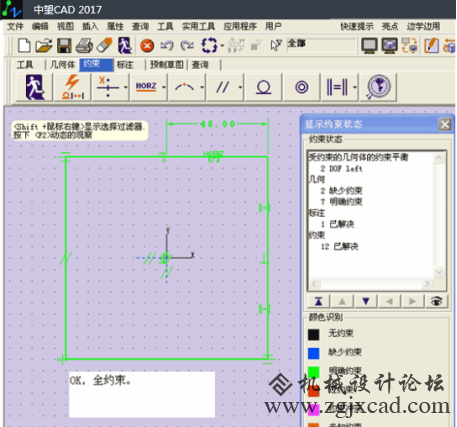Switch to the 几何体 tab
The image size is (457, 427).
click(x=62, y=65)
